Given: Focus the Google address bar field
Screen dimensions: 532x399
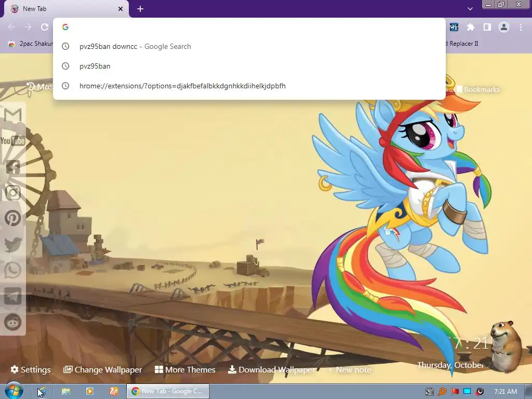Looking at the screenshot, I should click(x=249, y=27).
